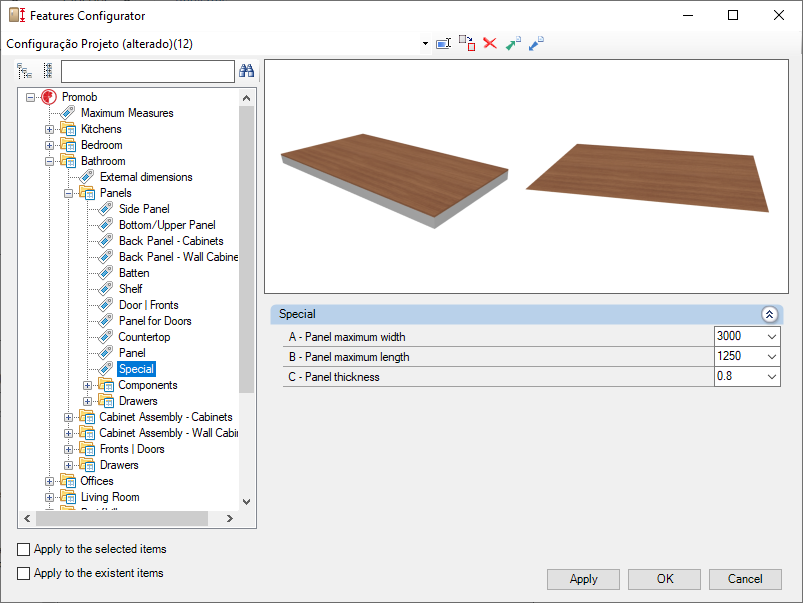Click the Offices folder icon

(x=68, y=481)
